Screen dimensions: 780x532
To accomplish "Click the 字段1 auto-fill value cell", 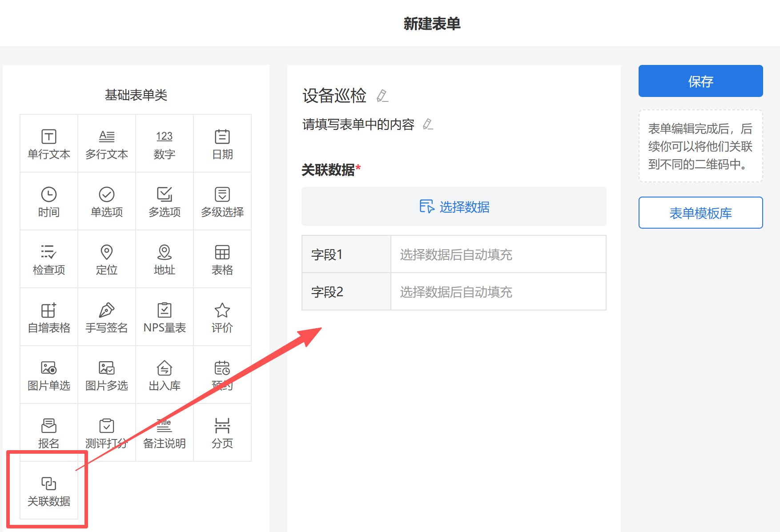I will tap(499, 254).
